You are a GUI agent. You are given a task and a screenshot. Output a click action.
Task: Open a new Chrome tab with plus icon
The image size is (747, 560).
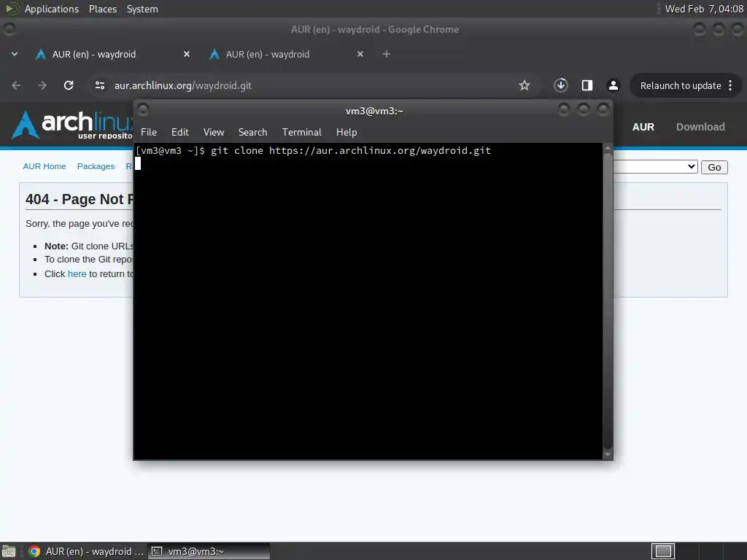point(387,54)
